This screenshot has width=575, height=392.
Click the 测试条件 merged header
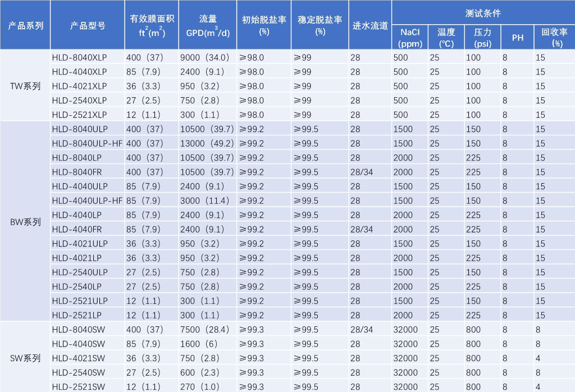pyautogui.click(x=483, y=12)
